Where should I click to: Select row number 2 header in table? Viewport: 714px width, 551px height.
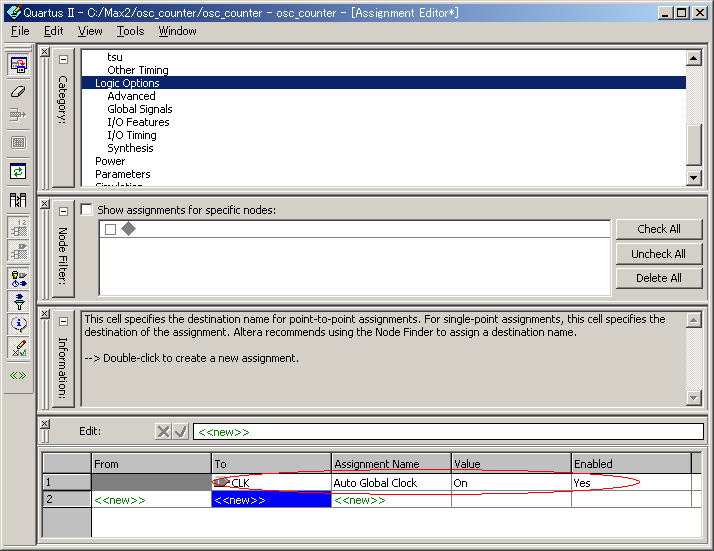[x=67, y=499]
